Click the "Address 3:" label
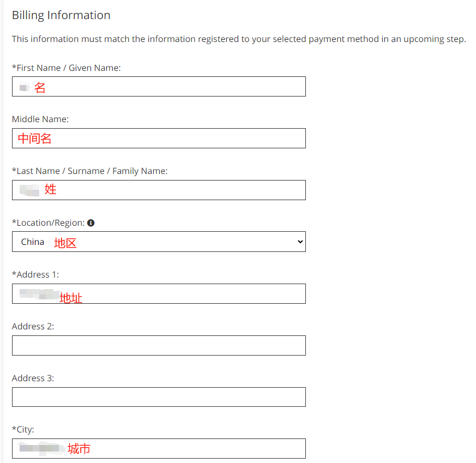Screen dimensions: 476x463 33,378
